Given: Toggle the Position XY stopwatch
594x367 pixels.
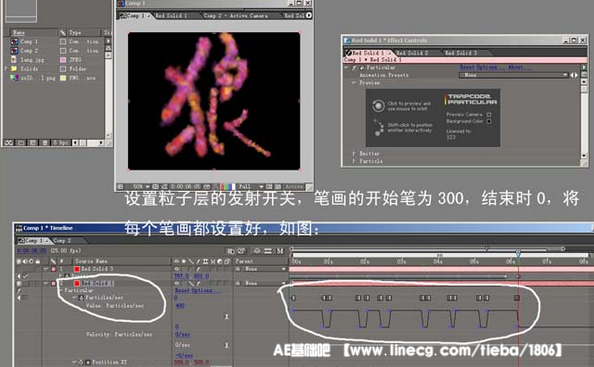Looking at the screenshot, I should tap(81, 362).
